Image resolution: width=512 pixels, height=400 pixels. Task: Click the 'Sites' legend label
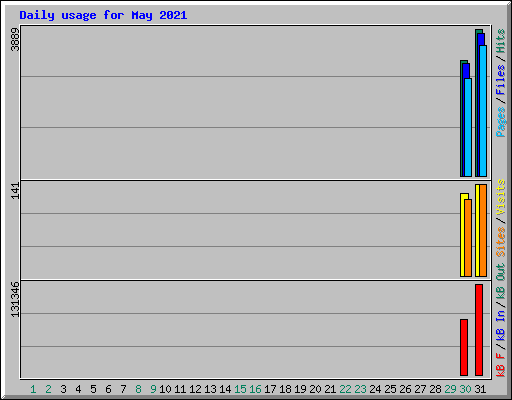(501, 242)
